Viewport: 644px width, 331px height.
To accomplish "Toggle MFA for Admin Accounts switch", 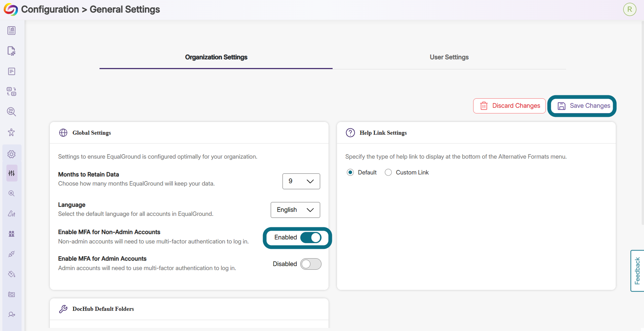I will click(311, 264).
